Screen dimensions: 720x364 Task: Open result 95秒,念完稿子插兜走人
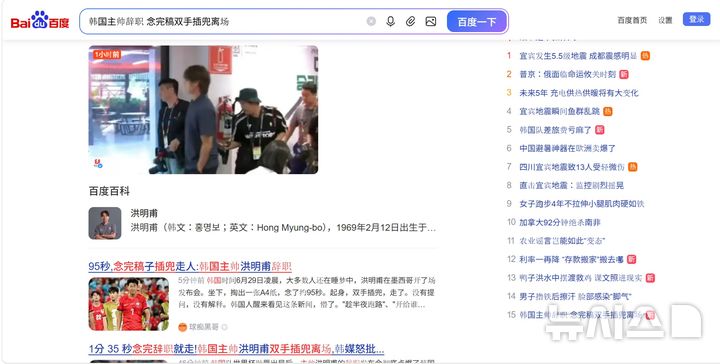(190, 266)
